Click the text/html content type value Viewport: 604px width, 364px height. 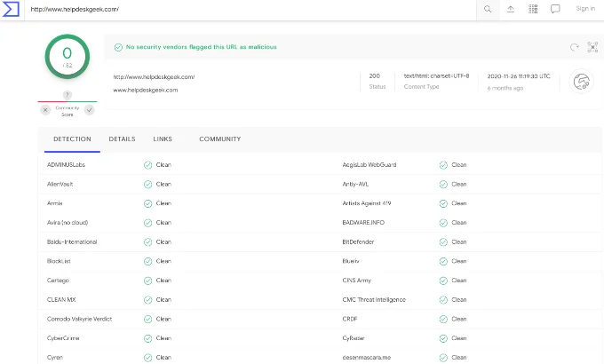(x=436, y=75)
